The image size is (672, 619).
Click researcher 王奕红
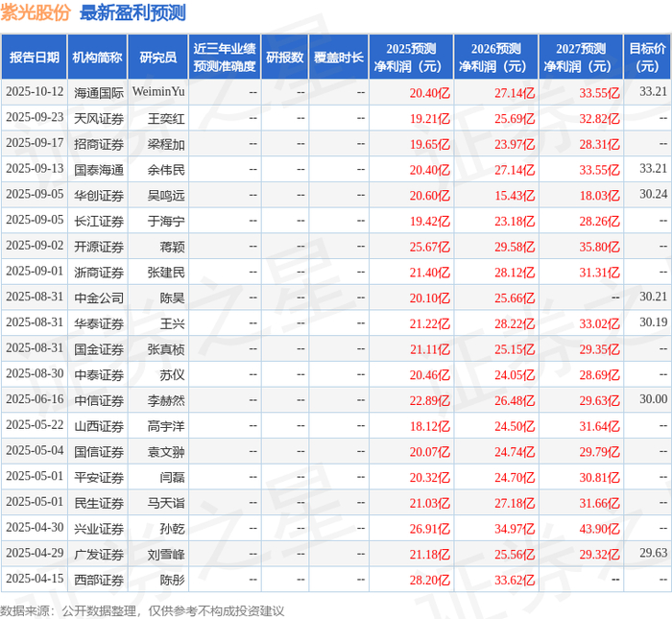point(166,118)
